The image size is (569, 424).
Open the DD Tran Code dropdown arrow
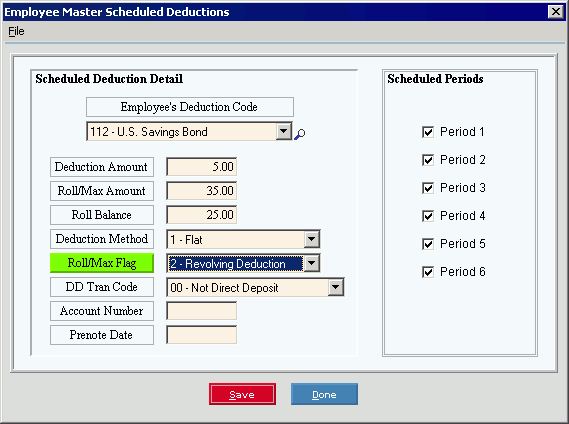[x=336, y=287]
